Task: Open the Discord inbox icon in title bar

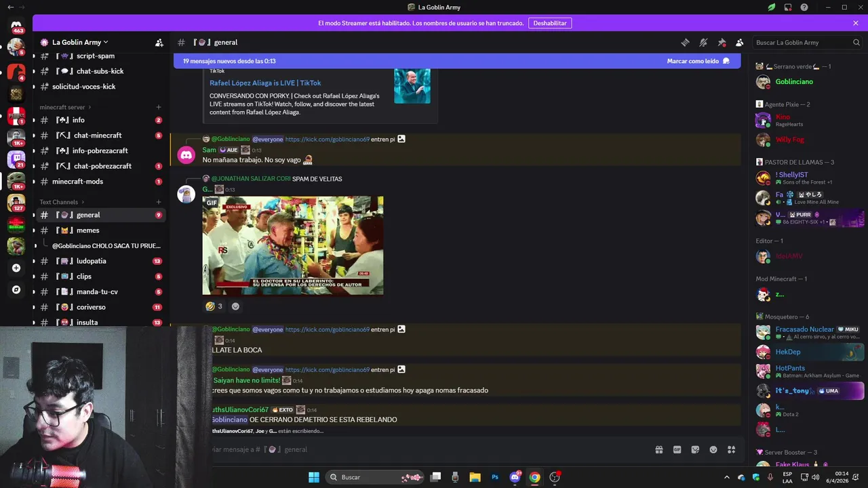Action: (x=787, y=7)
